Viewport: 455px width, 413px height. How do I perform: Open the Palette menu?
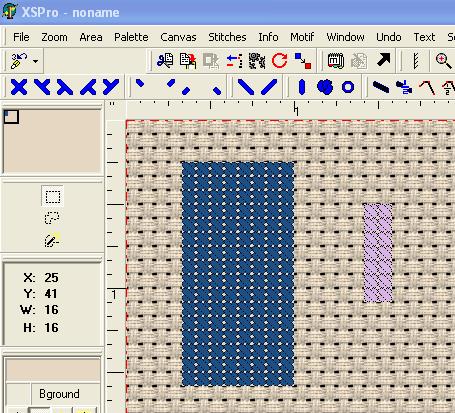tap(131, 37)
